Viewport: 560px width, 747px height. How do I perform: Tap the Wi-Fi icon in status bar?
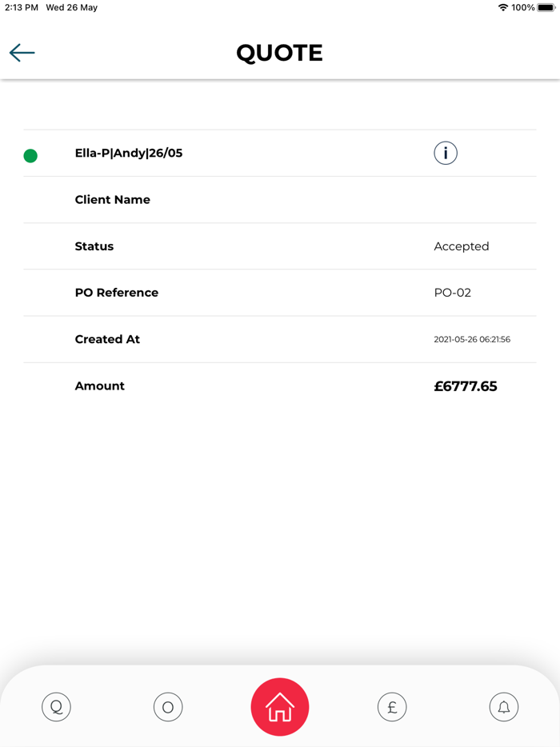[x=502, y=8]
